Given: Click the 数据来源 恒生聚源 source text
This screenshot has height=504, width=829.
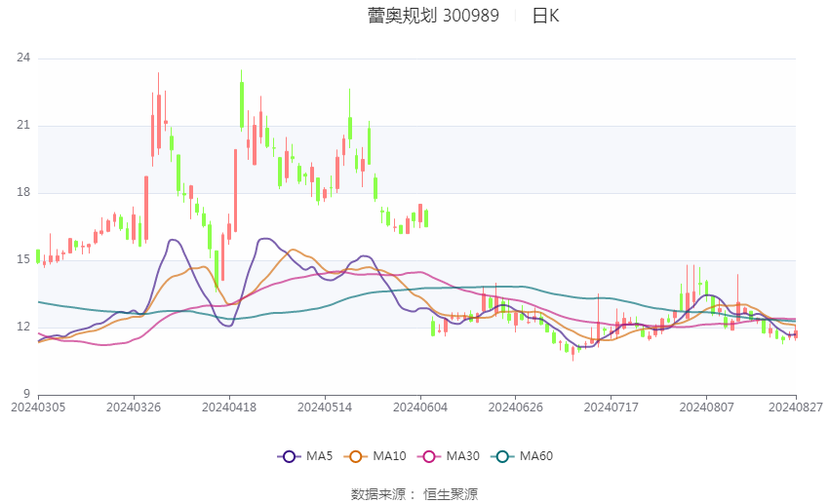Looking at the screenshot, I should point(414,494).
